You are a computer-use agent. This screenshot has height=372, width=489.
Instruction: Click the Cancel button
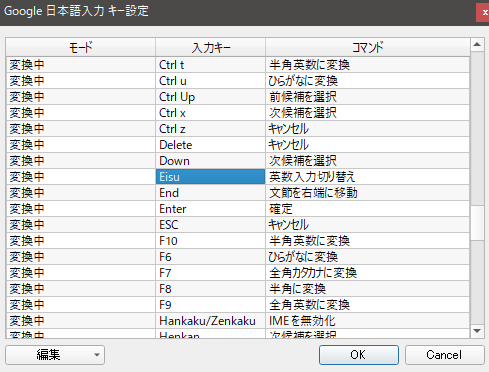pos(444,355)
